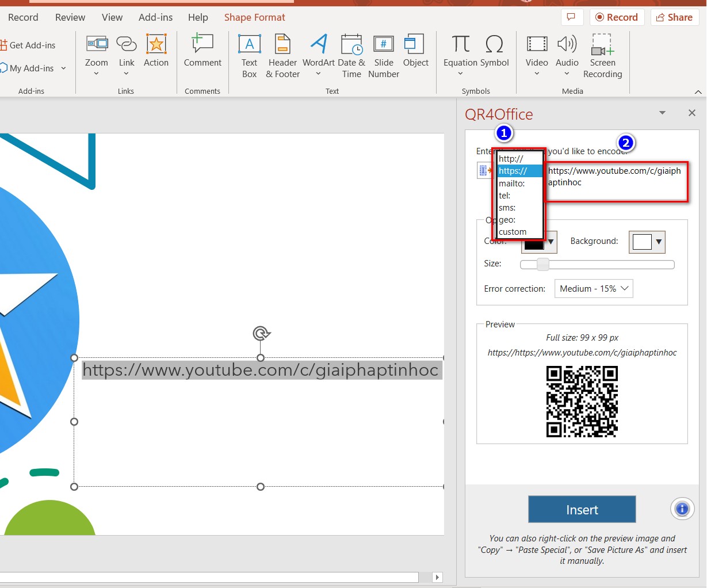Insert an Action from Links group
Image resolution: width=707 pixels, height=588 pixels.
coord(156,51)
